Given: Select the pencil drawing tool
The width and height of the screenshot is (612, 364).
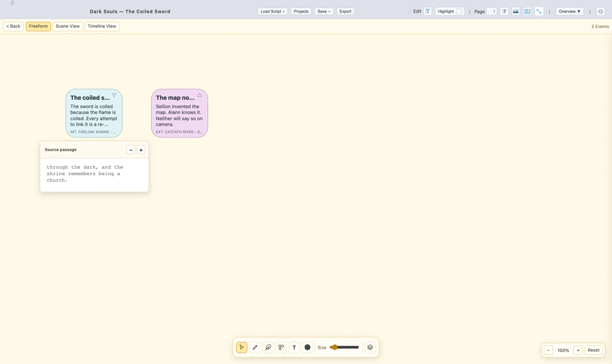Looking at the screenshot, I should tap(255, 347).
